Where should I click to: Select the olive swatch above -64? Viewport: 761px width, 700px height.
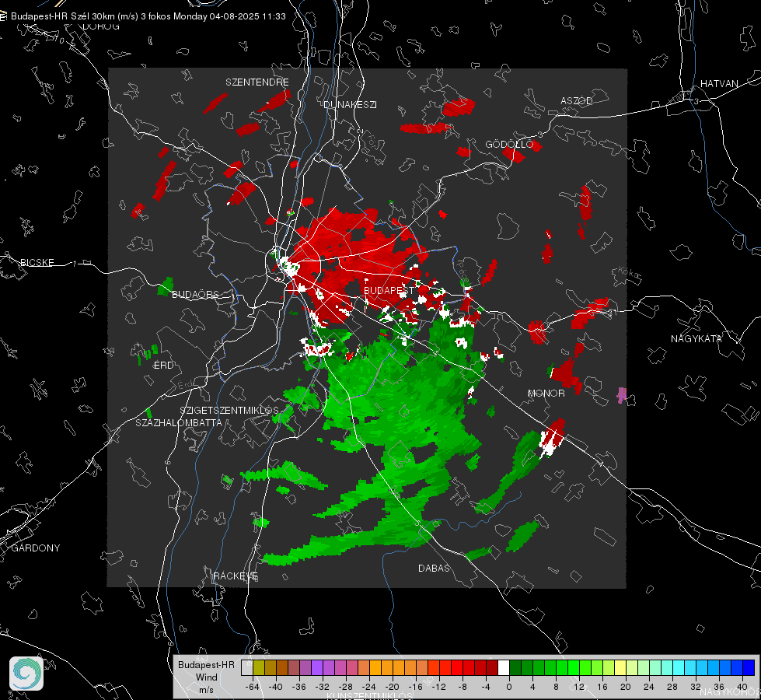pos(259,668)
